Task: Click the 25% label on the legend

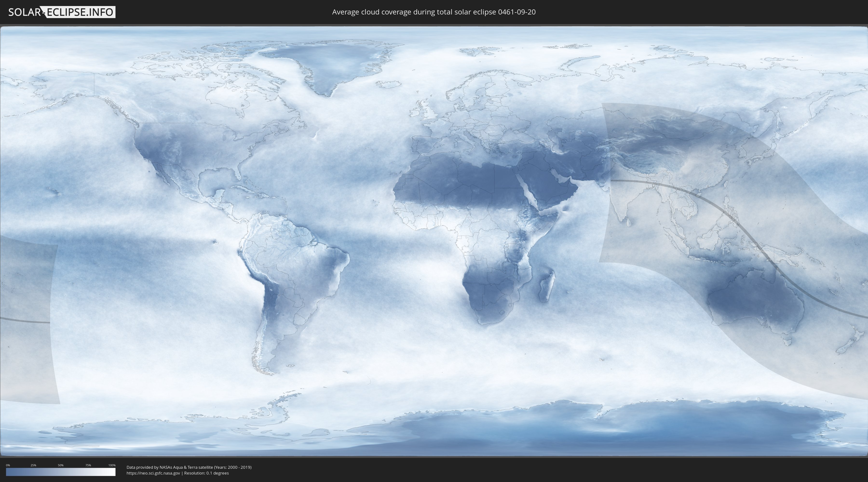Action: pos(33,465)
